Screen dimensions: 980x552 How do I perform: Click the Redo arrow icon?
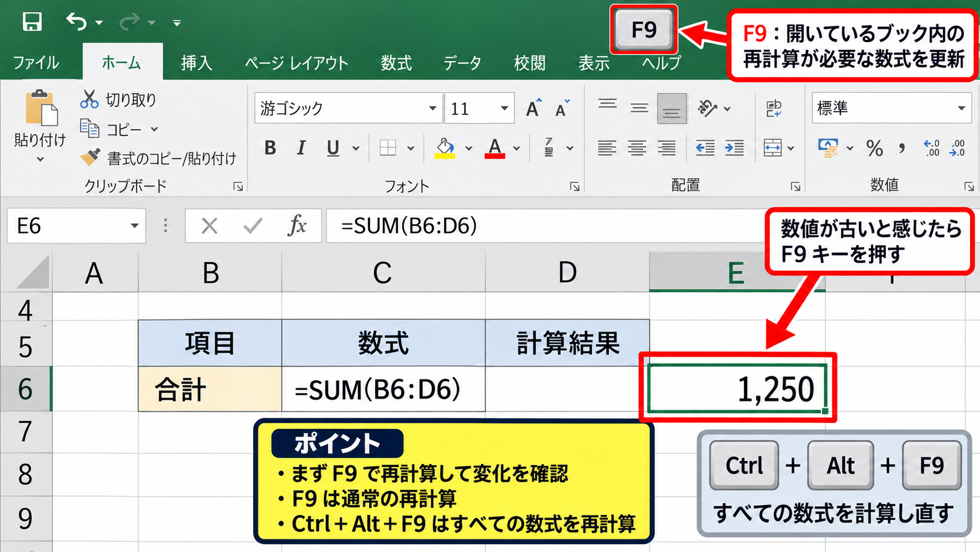click(129, 22)
